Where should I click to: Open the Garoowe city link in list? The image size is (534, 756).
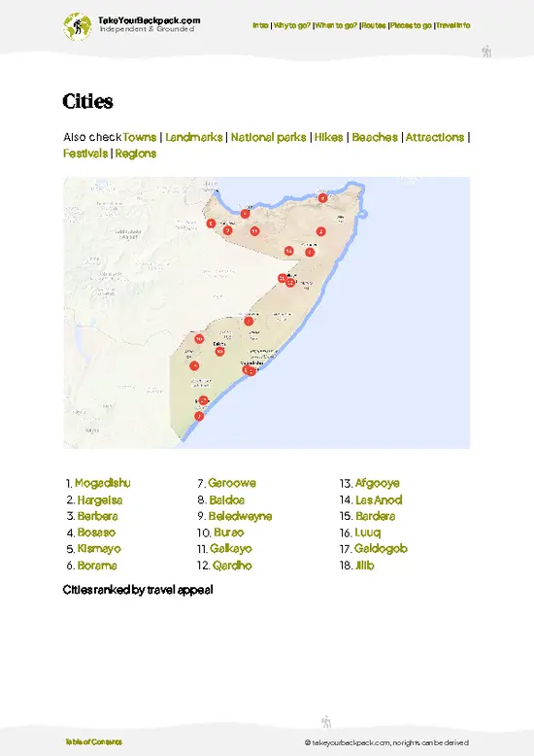pyautogui.click(x=232, y=483)
